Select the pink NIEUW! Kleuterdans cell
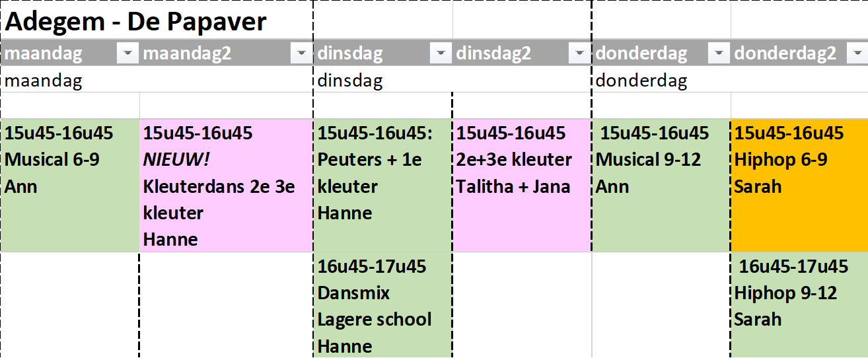 click(227, 186)
